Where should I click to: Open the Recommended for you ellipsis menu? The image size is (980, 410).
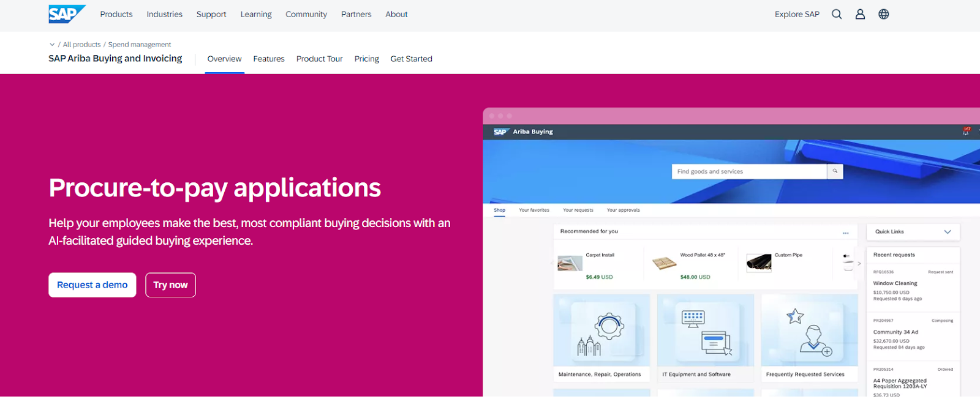point(846,233)
